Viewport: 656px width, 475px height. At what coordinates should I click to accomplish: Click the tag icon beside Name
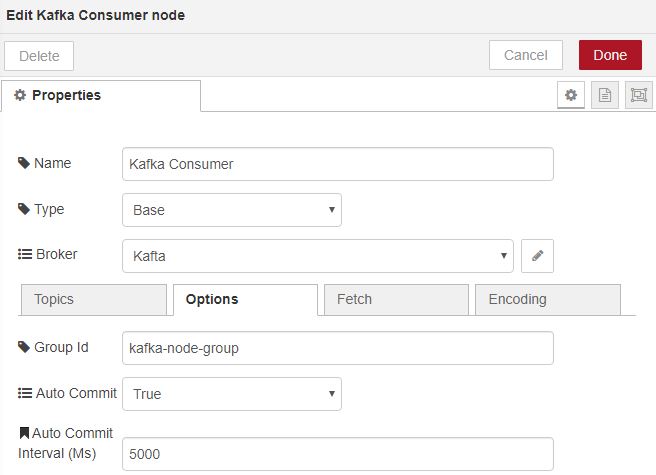point(24,163)
